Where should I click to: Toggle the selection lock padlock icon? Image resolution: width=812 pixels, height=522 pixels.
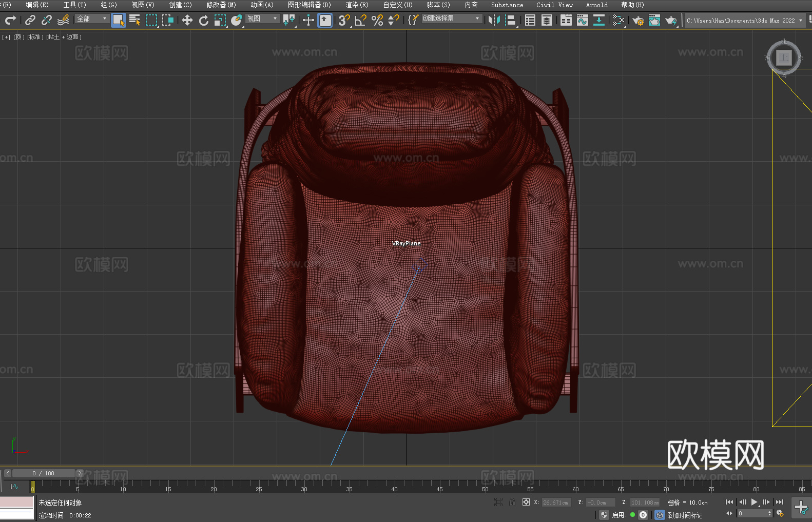pyautogui.click(x=512, y=502)
